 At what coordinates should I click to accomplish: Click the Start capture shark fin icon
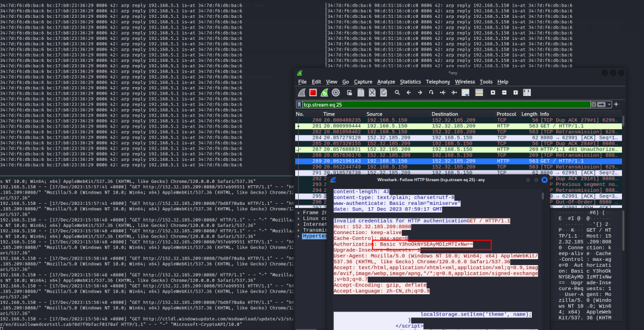tap(302, 93)
